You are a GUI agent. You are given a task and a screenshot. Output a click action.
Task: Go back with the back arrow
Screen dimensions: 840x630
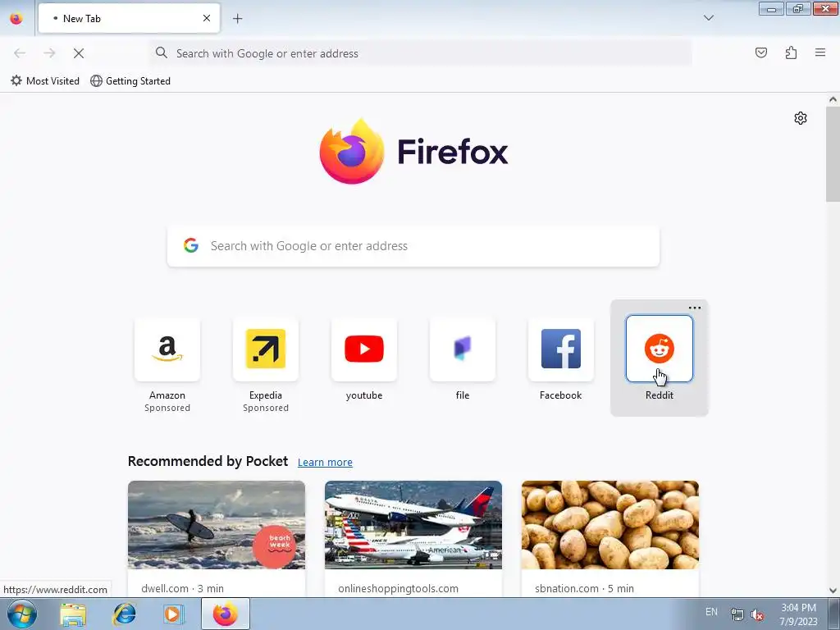point(20,53)
